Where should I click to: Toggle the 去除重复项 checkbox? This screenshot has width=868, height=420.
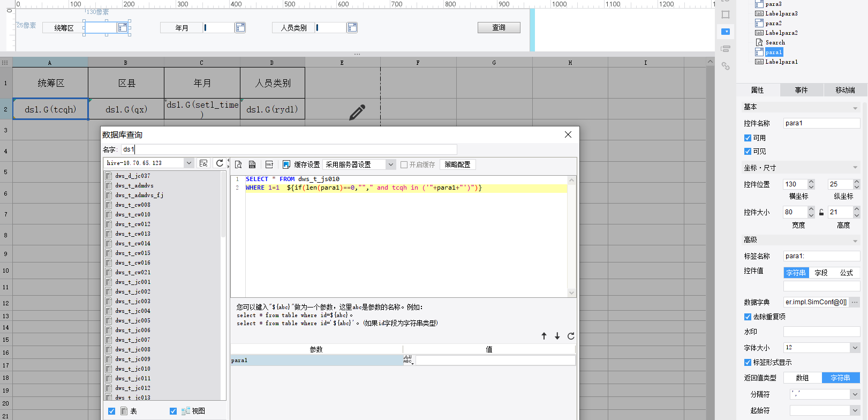click(748, 317)
